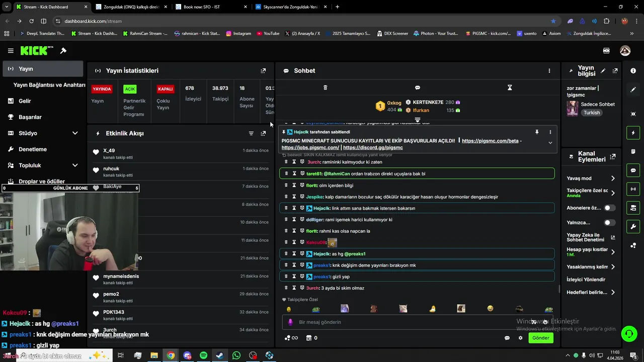Click the browser address bar

[x=302, y=21]
